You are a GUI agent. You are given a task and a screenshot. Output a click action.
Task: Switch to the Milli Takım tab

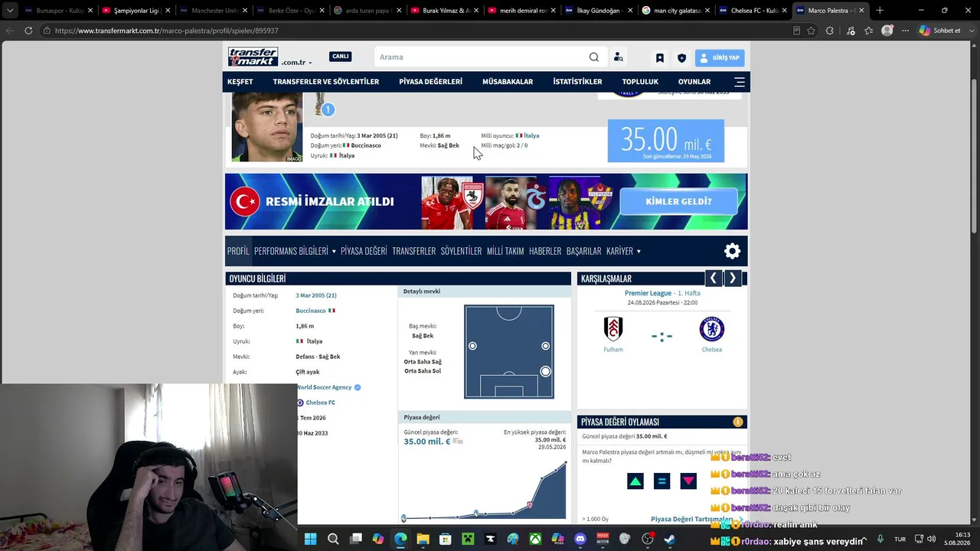coord(505,251)
